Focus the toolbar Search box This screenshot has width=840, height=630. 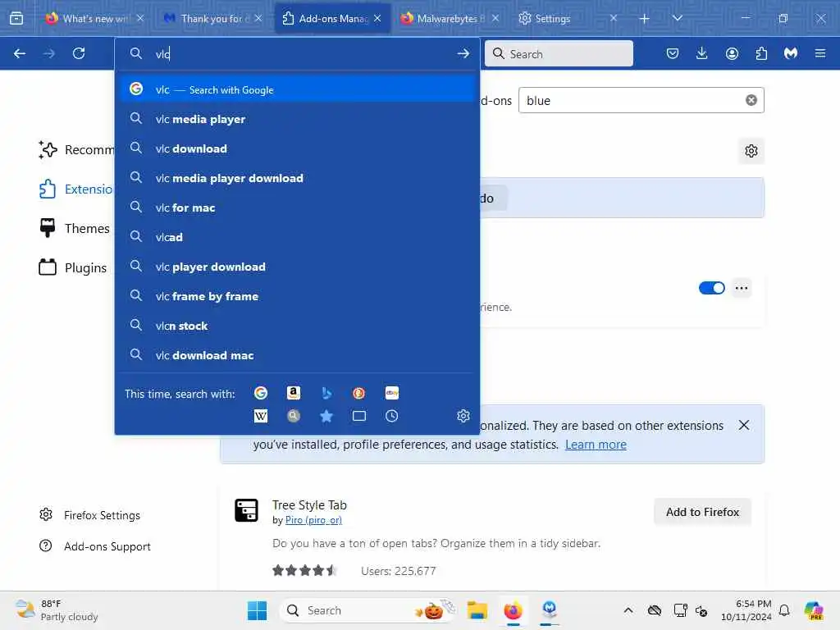559,53
